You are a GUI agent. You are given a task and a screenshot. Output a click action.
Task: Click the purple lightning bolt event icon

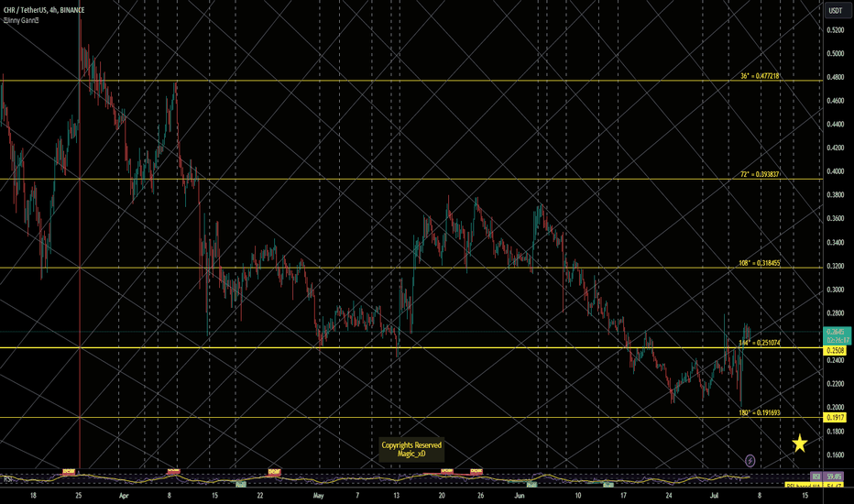[x=750, y=461]
